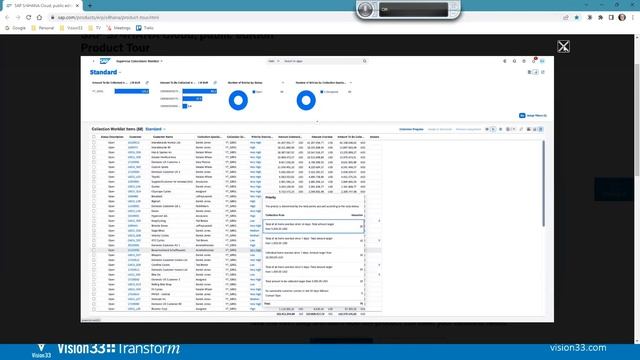Click the share icon beside view toggles
The width and height of the screenshot is (640, 360).
(x=543, y=72)
